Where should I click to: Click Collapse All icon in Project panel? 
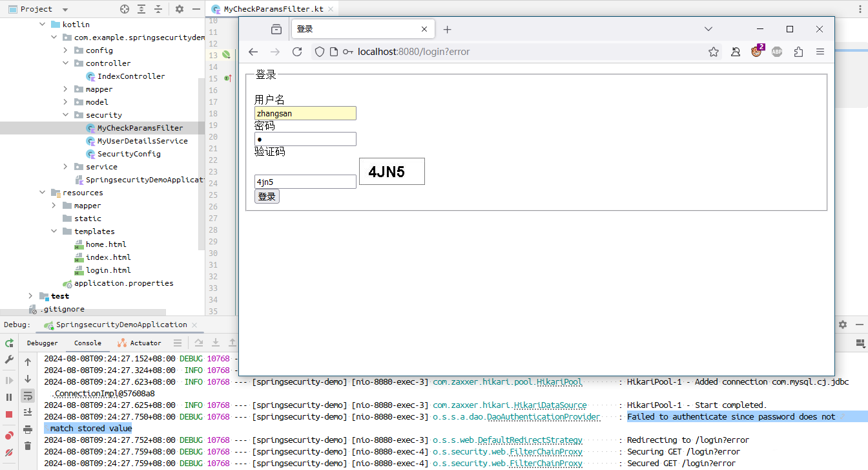[x=158, y=9]
